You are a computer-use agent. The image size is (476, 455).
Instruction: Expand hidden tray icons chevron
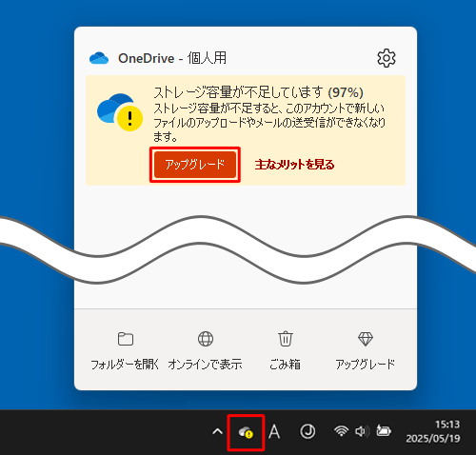click(x=217, y=432)
